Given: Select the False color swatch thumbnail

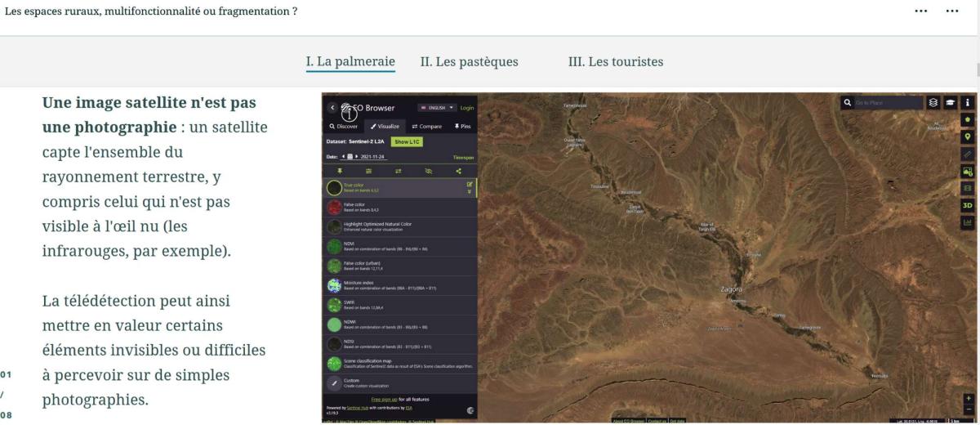Looking at the screenshot, I should coord(333,208).
